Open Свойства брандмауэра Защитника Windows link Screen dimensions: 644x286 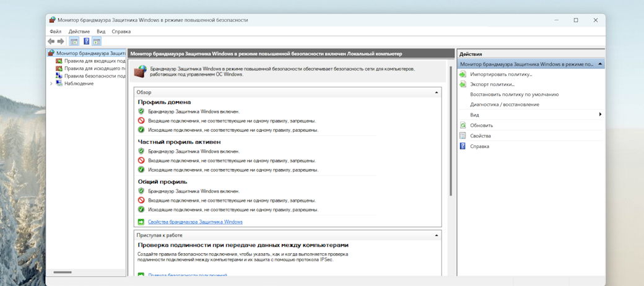coord(196,222)
